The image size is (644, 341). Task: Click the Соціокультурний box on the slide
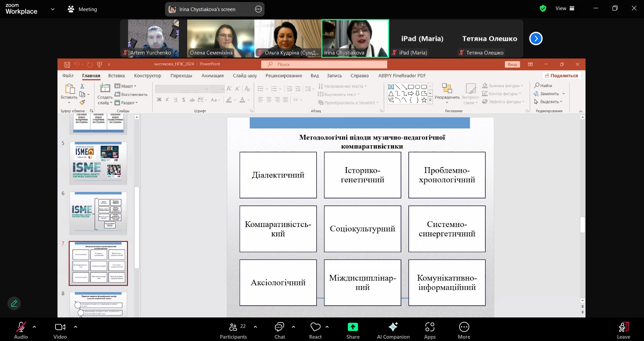coord(363,229)
